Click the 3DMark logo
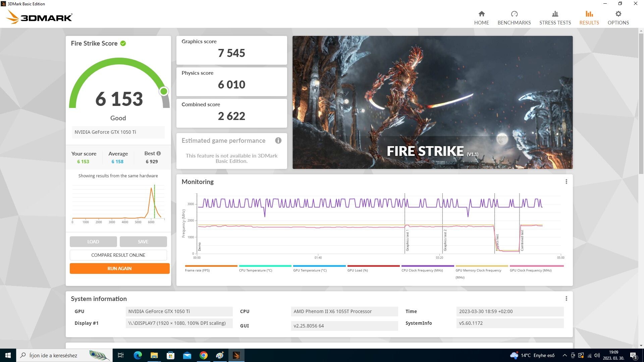644x362 pixels. point(40,17)
